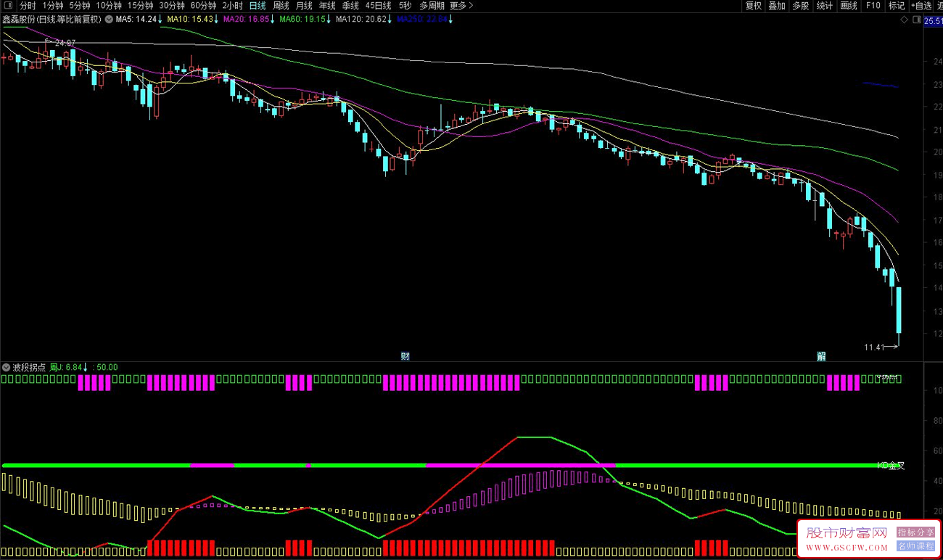
Task: Switch to the 分时 chart tab
Action: [28, 5]
